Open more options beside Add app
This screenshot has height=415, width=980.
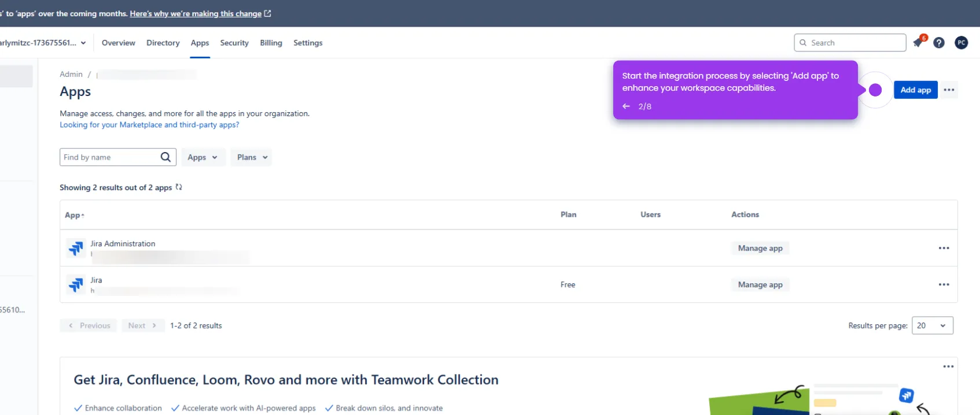pos(949,90)
